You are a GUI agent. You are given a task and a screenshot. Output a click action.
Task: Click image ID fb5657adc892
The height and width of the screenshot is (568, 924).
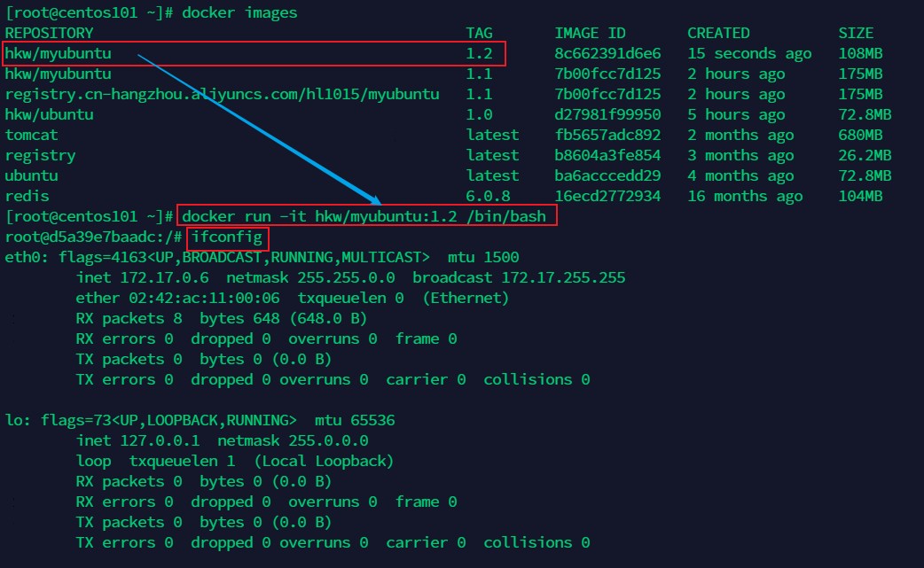607,135
